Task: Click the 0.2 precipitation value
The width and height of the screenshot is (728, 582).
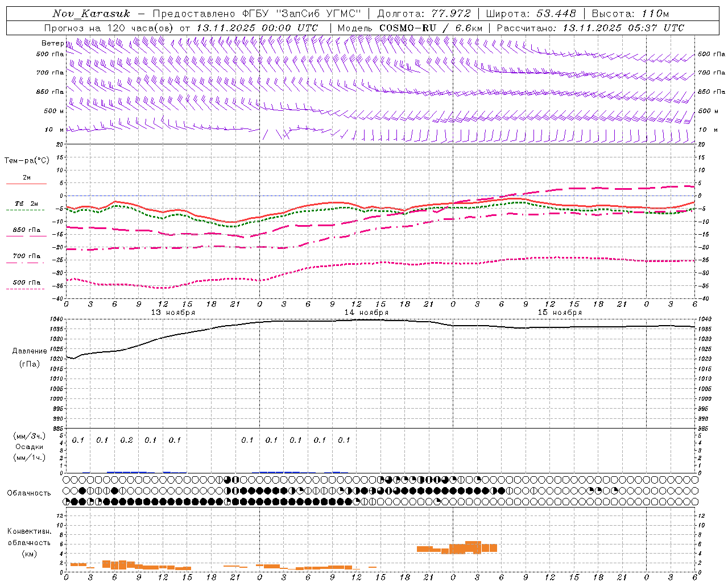Action: point(126,440)
